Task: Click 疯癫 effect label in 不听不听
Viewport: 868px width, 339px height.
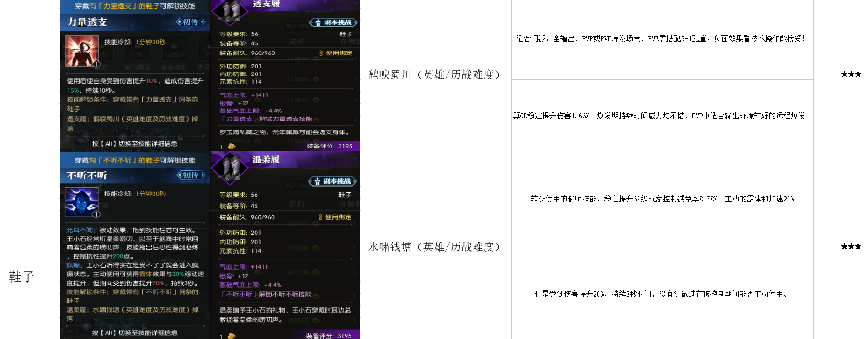Action: tap(73, 265)
